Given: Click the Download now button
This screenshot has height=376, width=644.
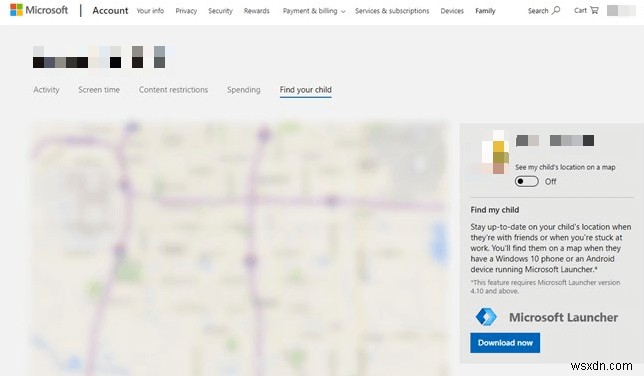Looking at the screenshot, I should [x=505, y=343].
